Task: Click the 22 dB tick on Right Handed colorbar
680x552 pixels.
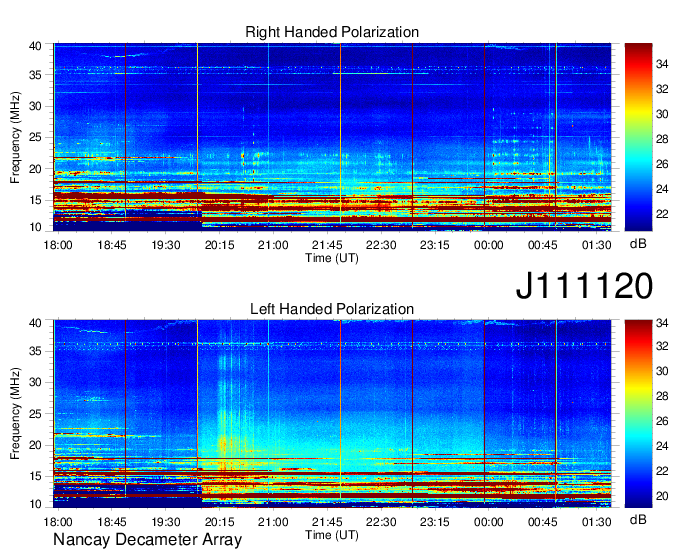Action: [x=662, y=214]
